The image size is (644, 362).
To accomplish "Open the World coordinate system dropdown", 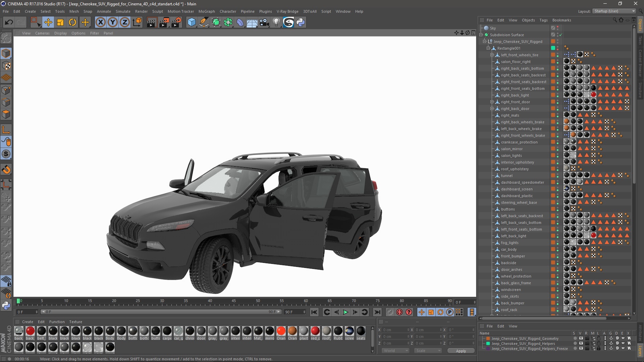I will (x=395, y=351).
